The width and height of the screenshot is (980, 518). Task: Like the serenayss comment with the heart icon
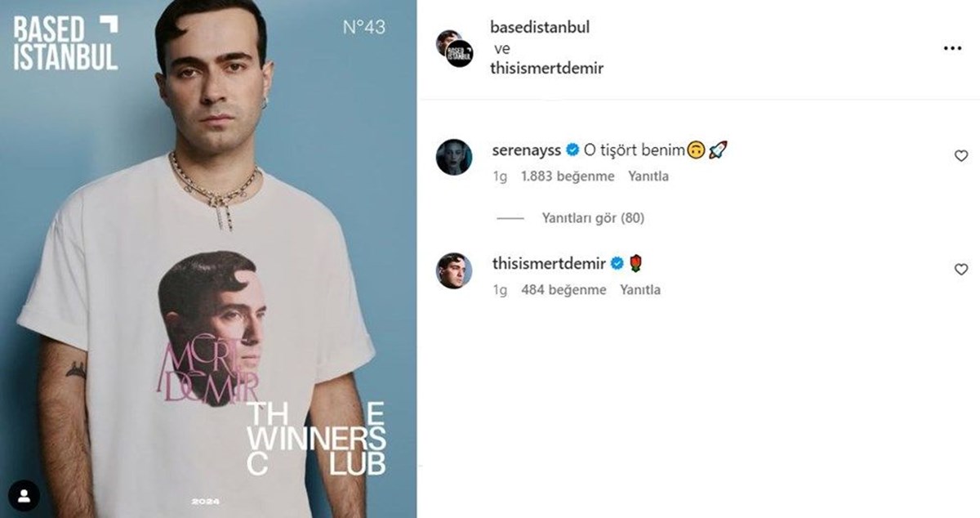(961, 156)
